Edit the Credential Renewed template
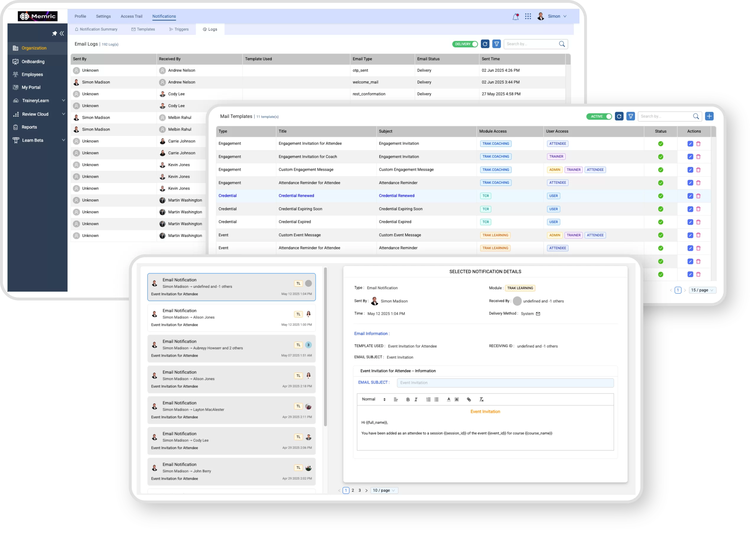The width and height of the screenshot is (756, 536). click(x=690, y=196)
